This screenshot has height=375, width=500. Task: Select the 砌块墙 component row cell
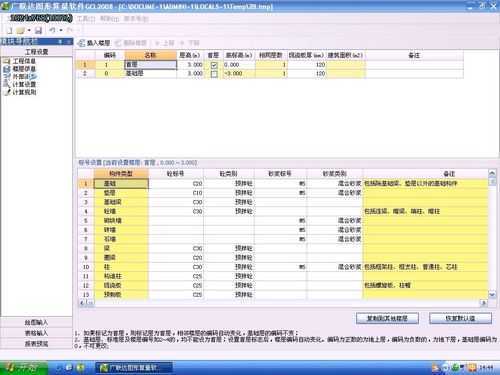tap(121, 221)
